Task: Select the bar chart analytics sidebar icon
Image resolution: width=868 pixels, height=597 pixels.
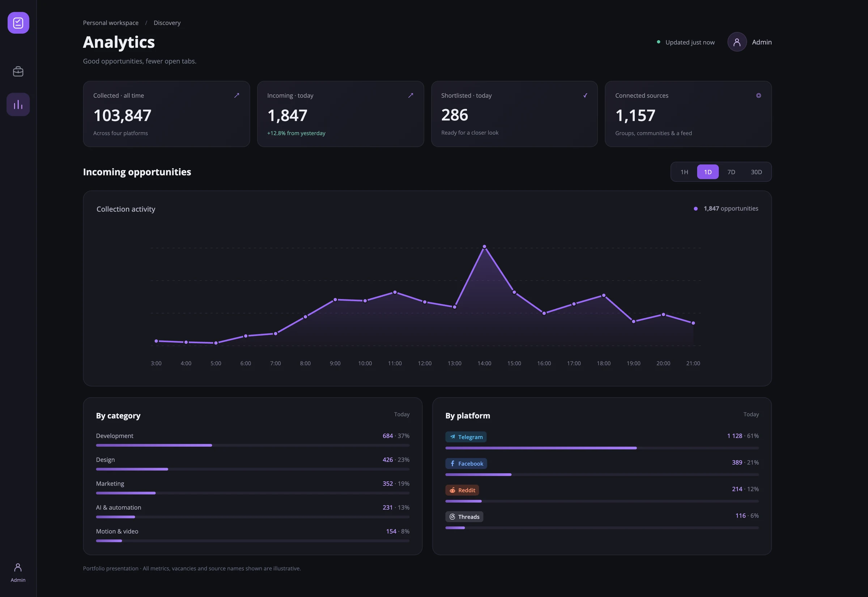Action: tap(18, 104)
